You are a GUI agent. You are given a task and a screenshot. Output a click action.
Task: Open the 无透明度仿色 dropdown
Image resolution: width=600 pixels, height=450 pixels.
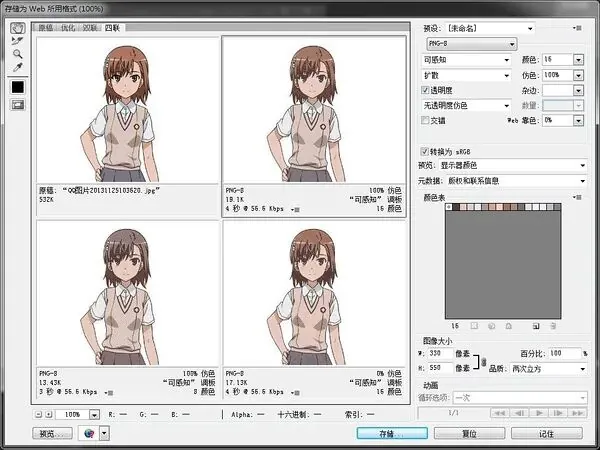pos(466,105)
